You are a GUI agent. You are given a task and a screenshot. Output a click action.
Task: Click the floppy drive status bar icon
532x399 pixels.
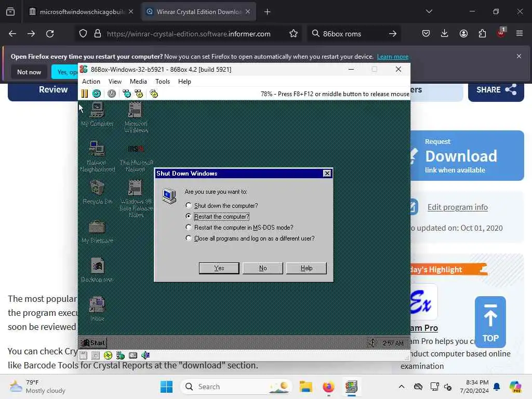click(84, 355)
